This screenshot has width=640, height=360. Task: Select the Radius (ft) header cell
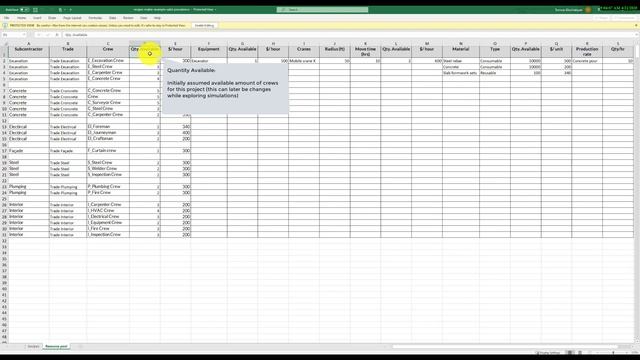335,51
